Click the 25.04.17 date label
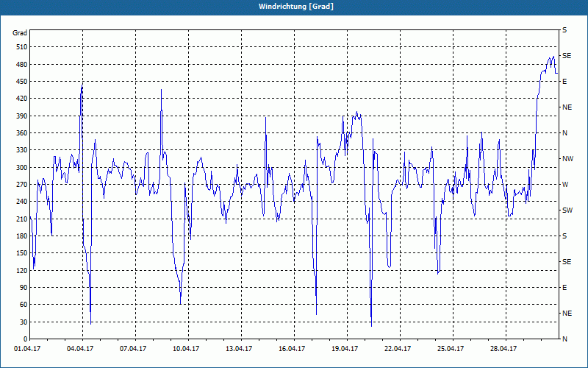This screenshot has height=368, width=588. [x=451, y=349]
